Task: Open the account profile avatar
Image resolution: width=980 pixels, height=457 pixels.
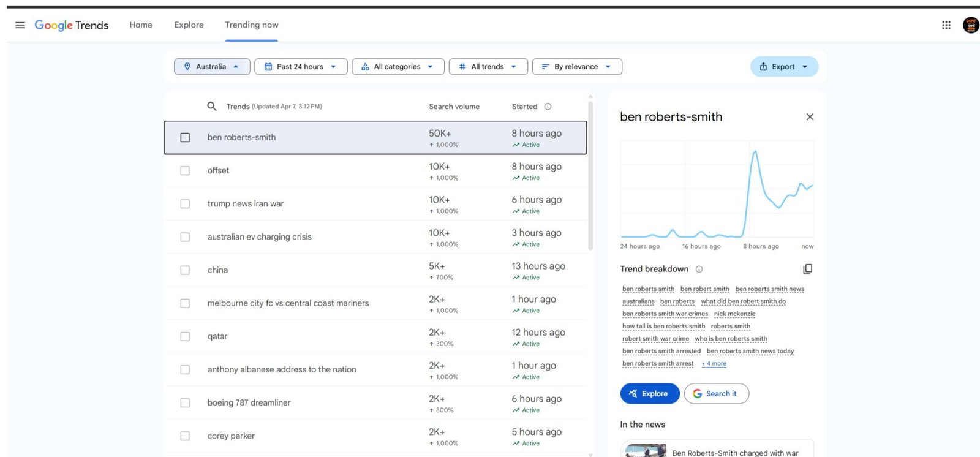Action: point(971,25)
